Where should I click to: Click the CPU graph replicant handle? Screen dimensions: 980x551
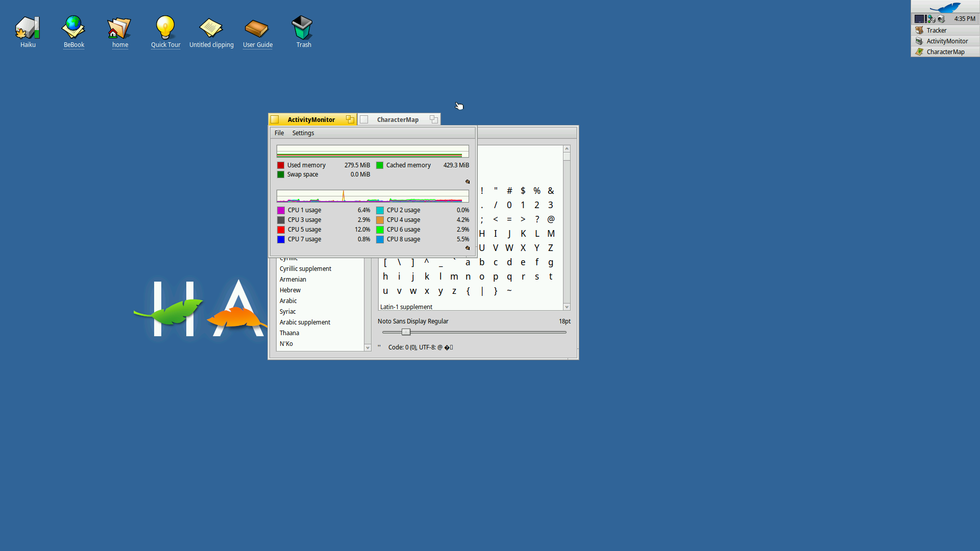coord(467,248)
